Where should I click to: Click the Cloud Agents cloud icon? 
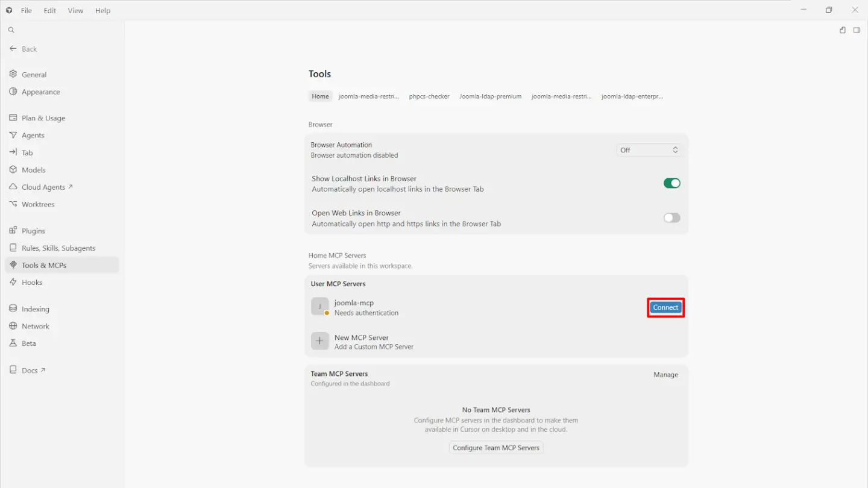click(x=13, y=187)
